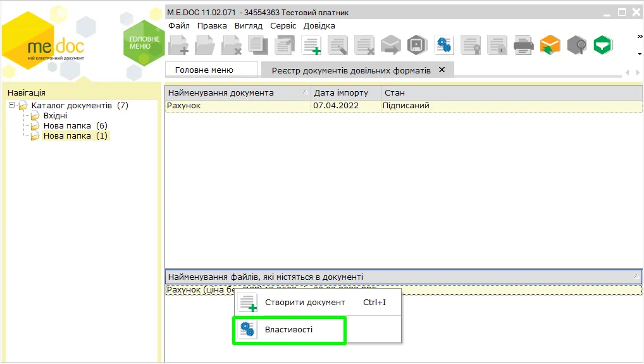Select the Рахунок (ціна file row
644x364 pixels.
point(404,290)
